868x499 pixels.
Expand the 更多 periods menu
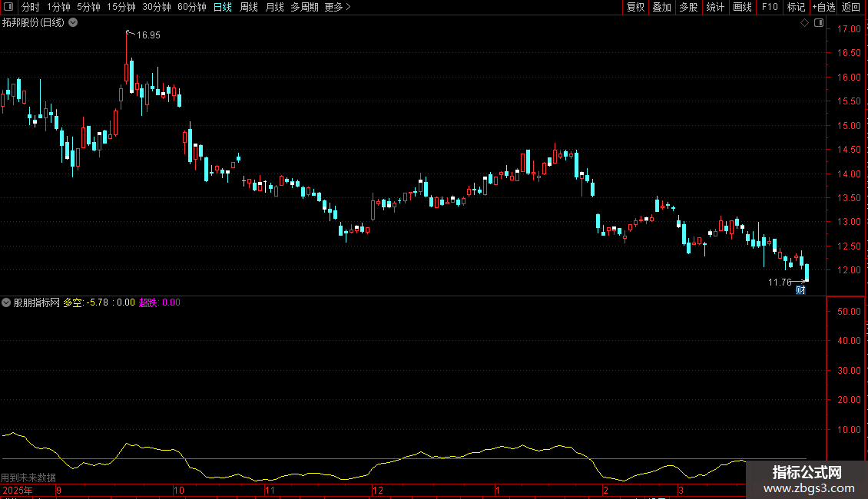tap(338, 7)
